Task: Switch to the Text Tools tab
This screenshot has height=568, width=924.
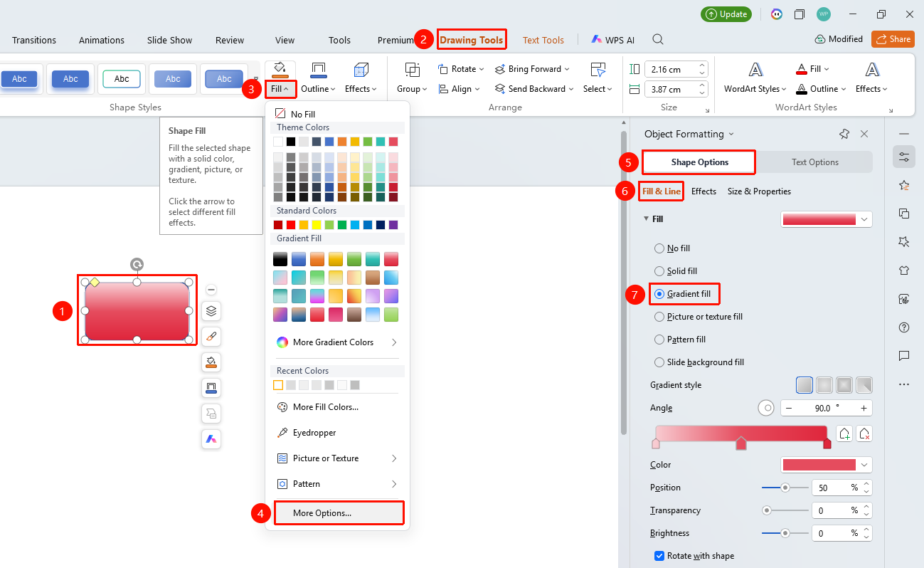Action: point(543,41)
